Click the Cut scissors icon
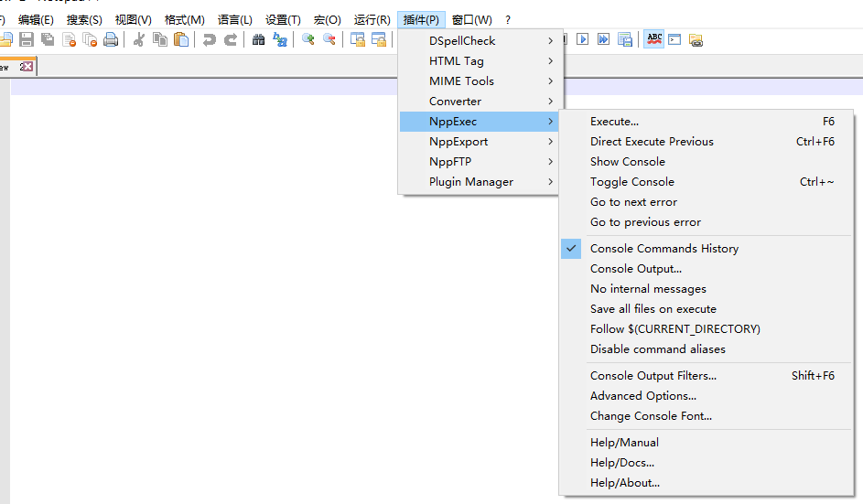The height and width of the screenshot is (504, 863). (139, 39)
